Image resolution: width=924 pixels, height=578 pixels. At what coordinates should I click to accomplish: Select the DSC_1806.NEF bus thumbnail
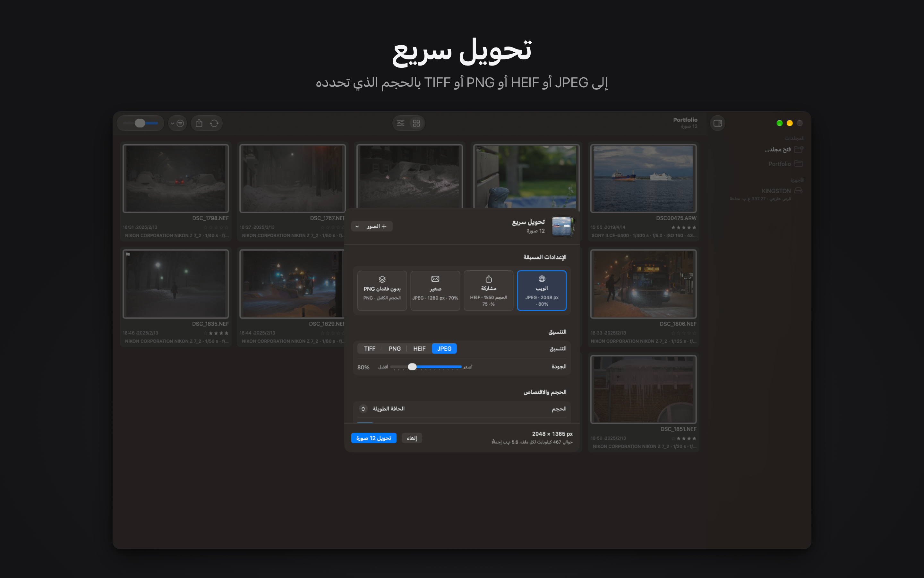click(643, 284)
